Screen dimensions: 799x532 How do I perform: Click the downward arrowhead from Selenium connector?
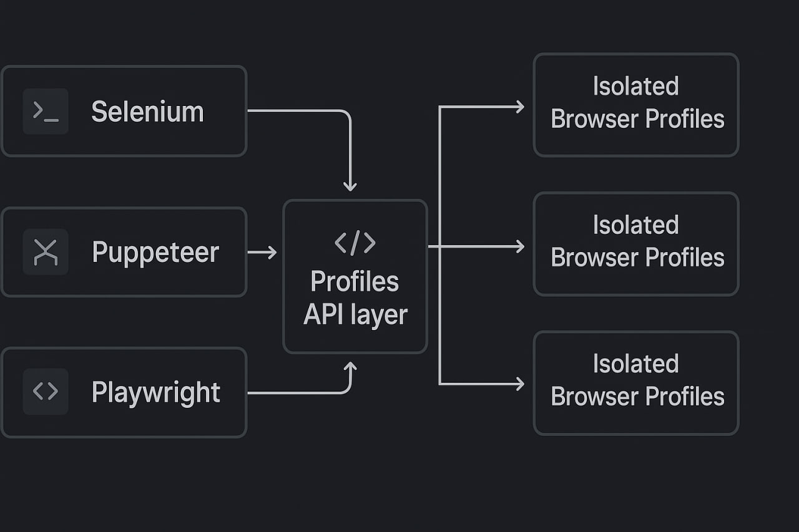(x=350, y=185)
